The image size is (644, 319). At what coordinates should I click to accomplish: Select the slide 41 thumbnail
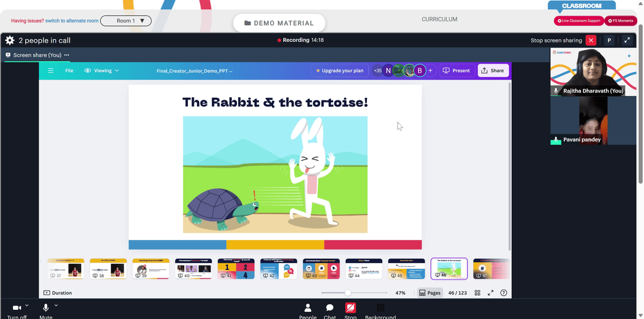(x=236, y=269)
